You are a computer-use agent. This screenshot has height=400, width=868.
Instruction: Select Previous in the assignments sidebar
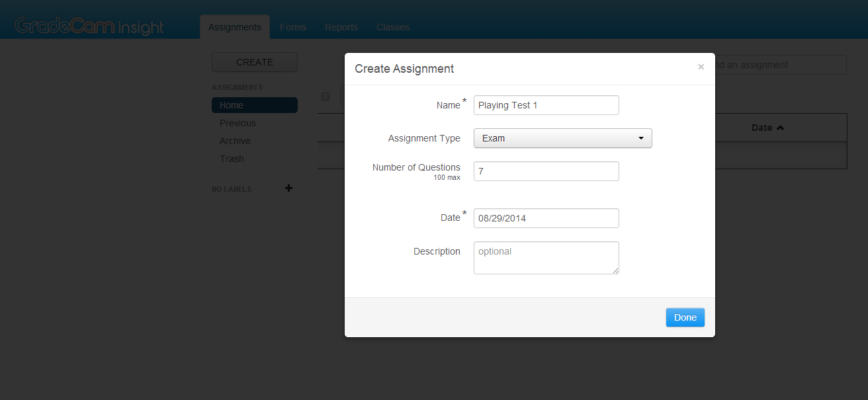point(238,123)
